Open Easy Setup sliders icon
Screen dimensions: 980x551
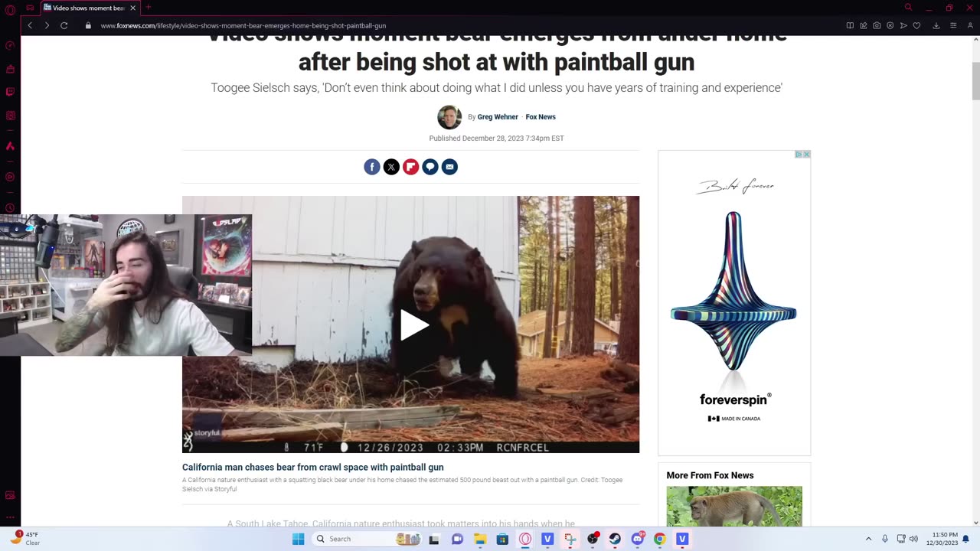[x=953, y=25]
